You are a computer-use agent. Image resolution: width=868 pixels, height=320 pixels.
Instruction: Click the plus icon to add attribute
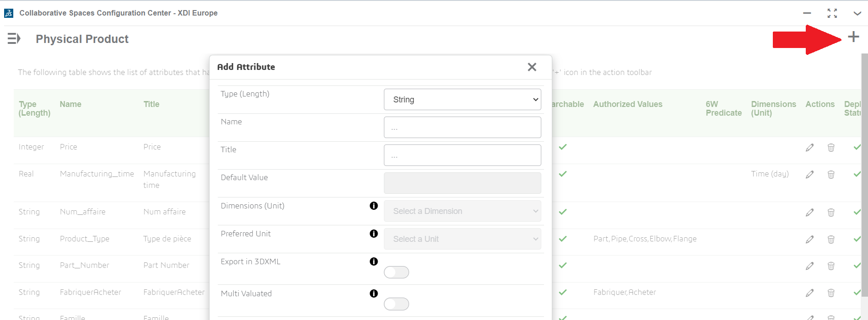point(853,37)
